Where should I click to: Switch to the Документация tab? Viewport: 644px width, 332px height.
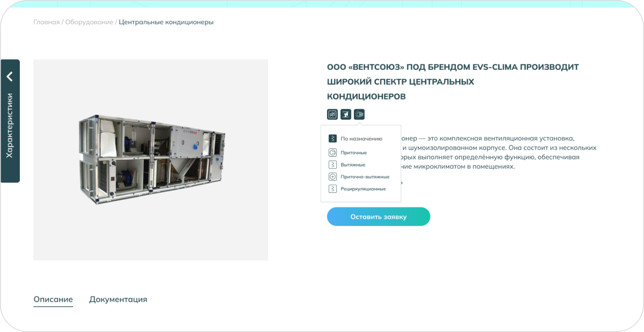118,300
